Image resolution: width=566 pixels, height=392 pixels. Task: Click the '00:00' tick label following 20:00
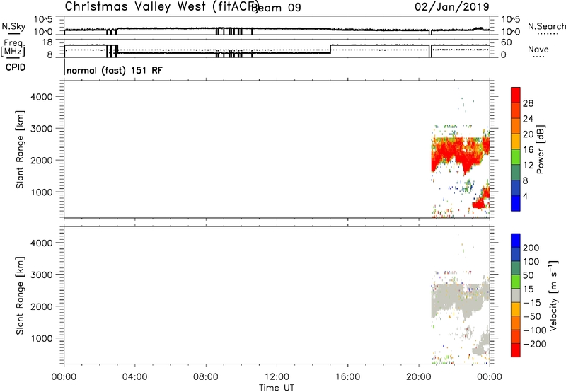[x=490, y=377]
